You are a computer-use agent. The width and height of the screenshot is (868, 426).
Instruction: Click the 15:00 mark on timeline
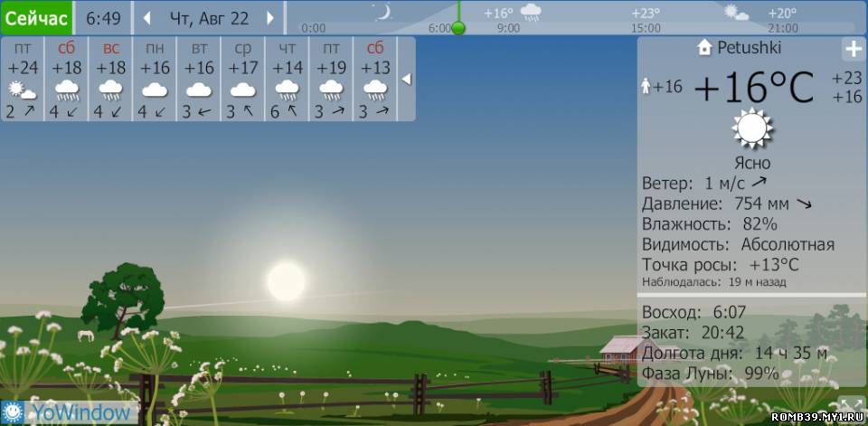646,28
